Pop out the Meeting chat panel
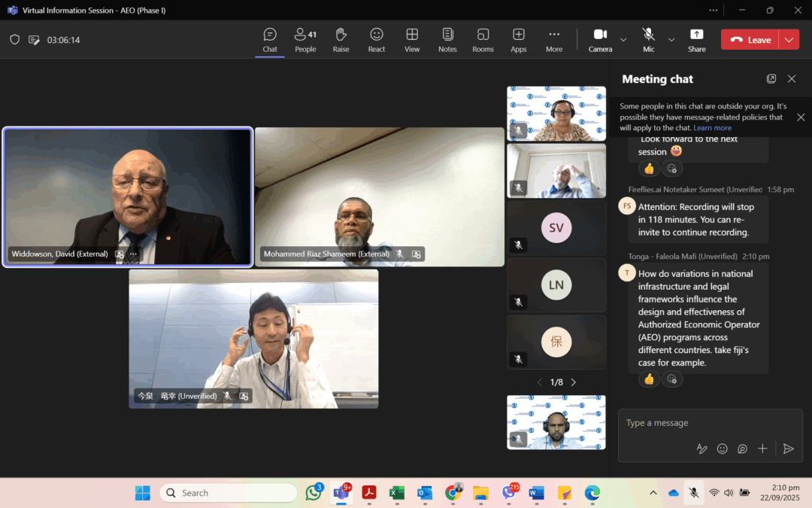 tap(771, 79)
